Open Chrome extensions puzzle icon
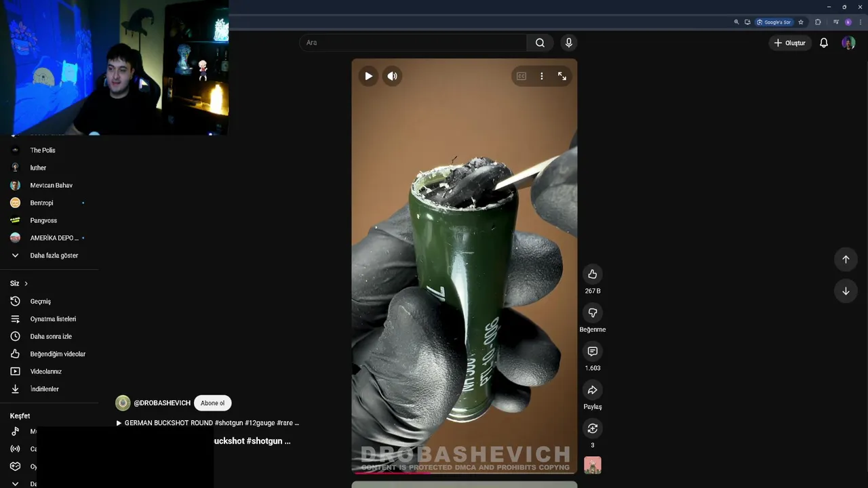 tap(818, 22)
